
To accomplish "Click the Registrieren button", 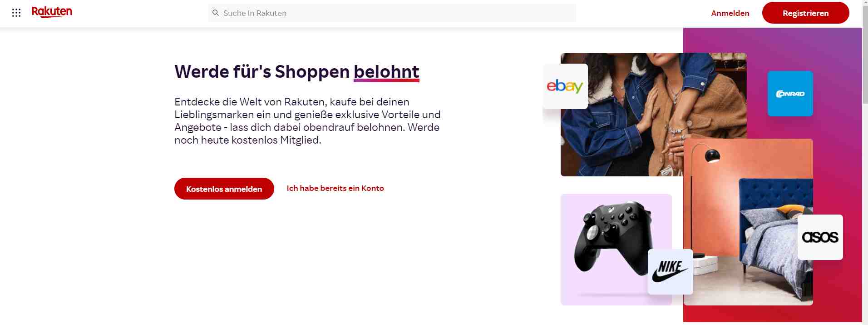I will 805,13.
